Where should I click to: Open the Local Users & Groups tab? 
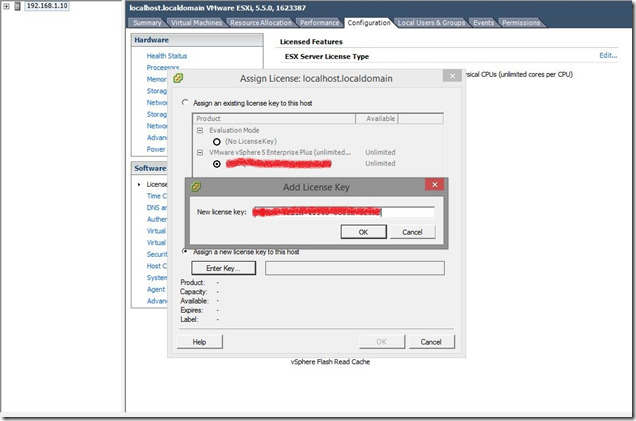pos(431,23)
